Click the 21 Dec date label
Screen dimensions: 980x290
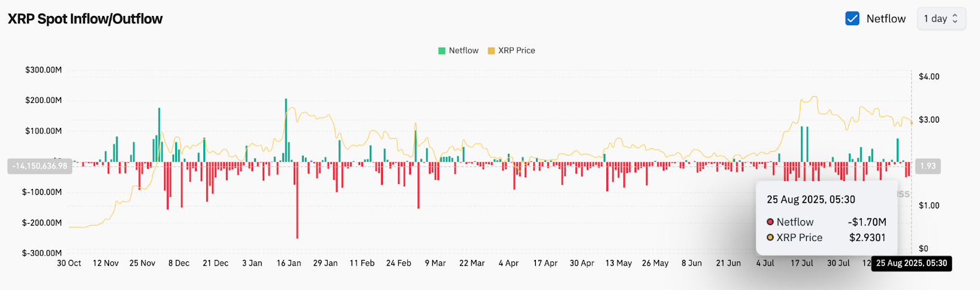216,263
